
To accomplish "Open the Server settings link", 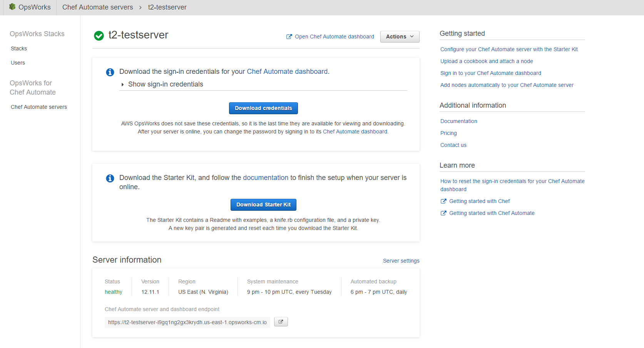I will point(401,261).
